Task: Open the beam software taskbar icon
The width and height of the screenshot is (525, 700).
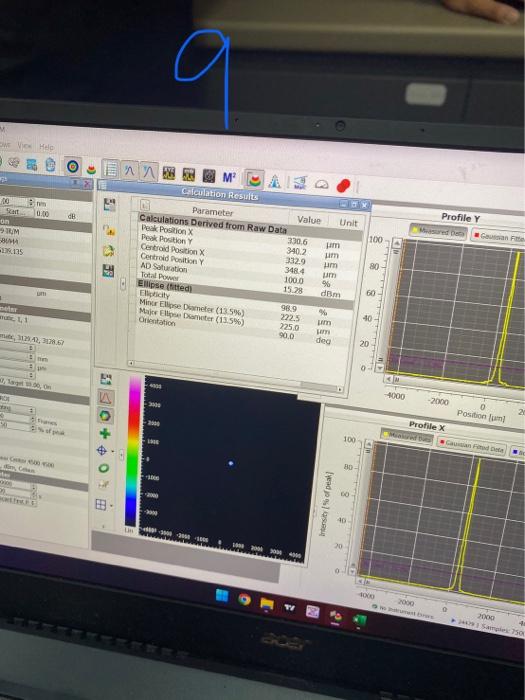Action: point(336,617)
